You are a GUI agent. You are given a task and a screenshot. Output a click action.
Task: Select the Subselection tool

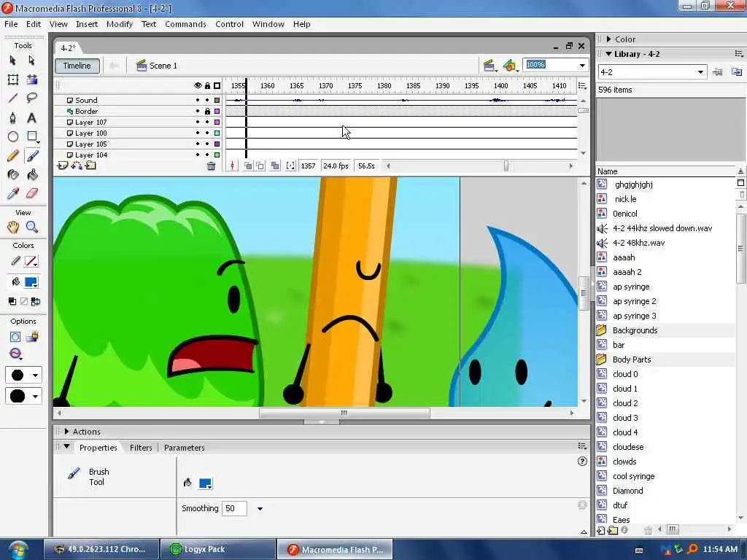tap(32, 61)
